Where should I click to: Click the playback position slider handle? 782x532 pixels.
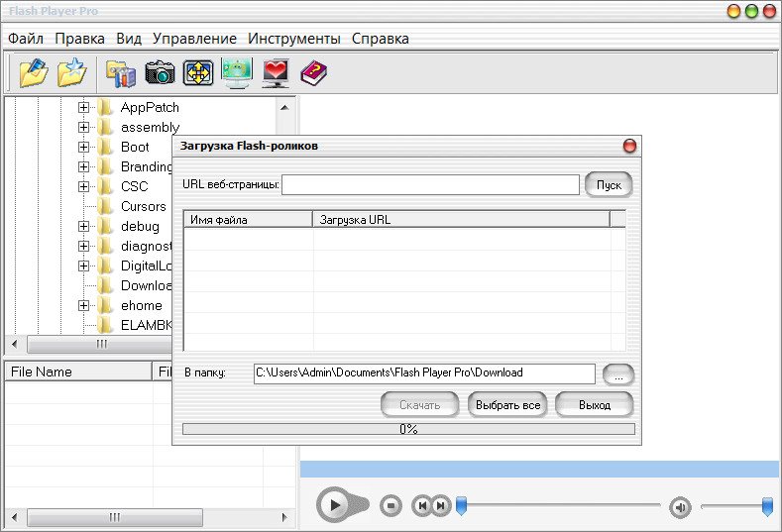click(461, 505)
